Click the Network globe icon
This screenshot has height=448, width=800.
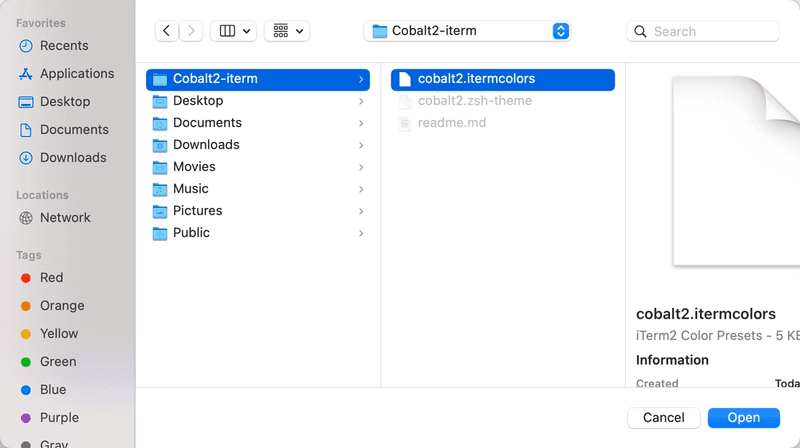point(26,218)
